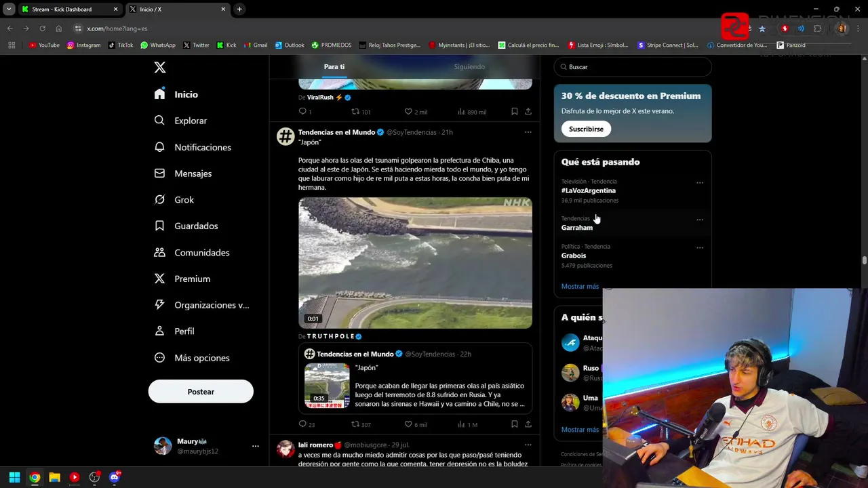The height and width of the screenshot is (488, 868).
Task: Open Inicio from the X sidebar
Action: pyautogui.click(x=176, y=94)
